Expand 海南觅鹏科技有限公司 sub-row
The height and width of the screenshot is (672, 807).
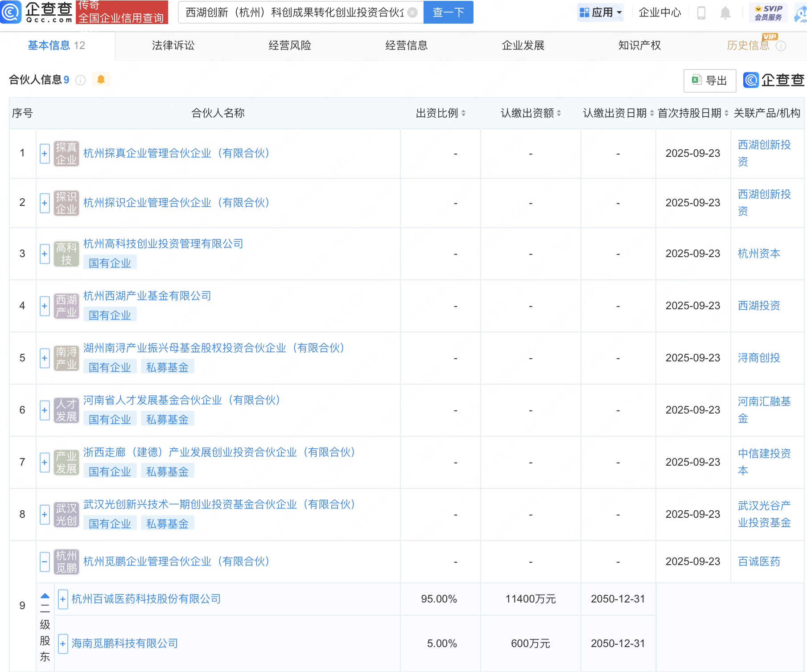63,644
